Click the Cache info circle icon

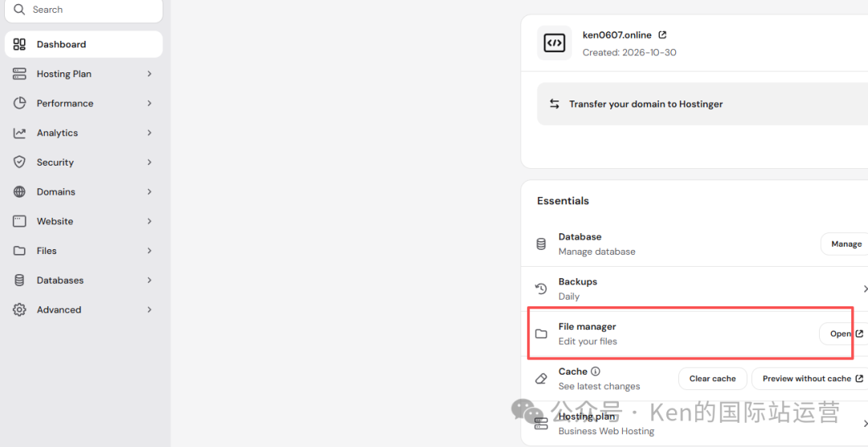[595, 371]
